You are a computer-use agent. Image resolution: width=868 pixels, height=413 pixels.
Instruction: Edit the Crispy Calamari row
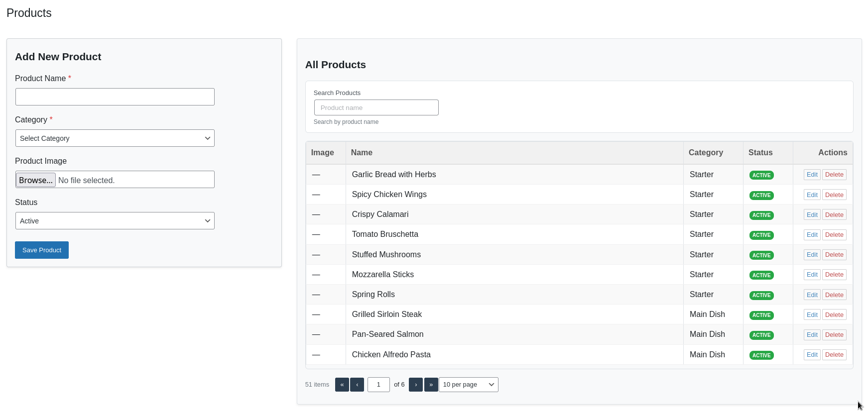[812, 215]
